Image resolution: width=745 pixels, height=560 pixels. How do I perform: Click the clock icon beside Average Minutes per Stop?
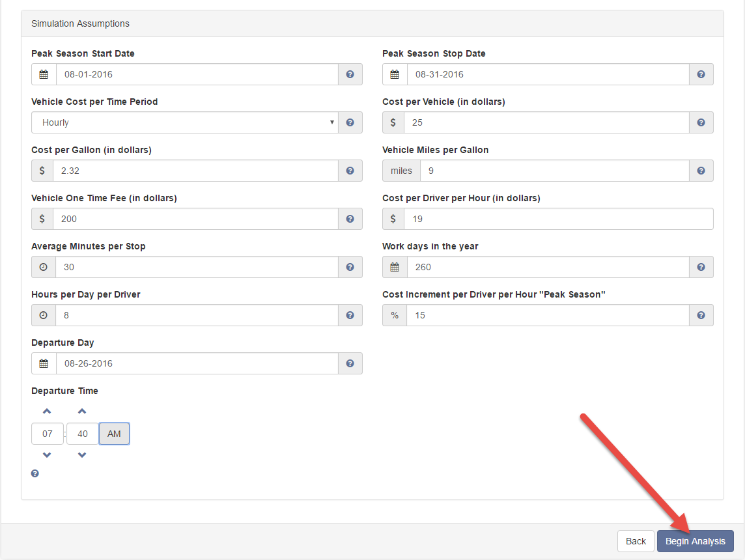(42, 266)
